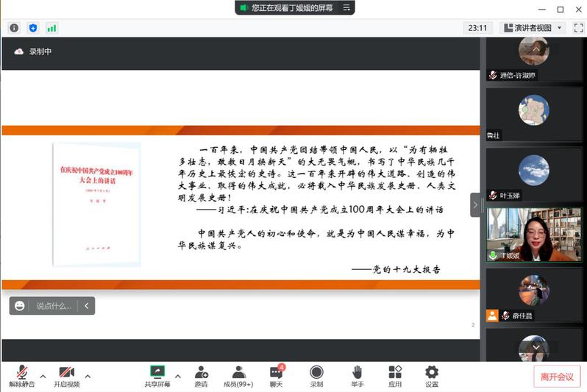The image size is (587, 392).
Task: Expand audio options arrow beside 解除静音
Action: 43,377
